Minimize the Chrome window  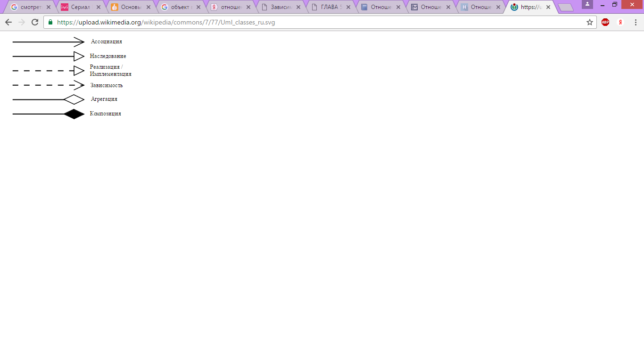[x=602, y=4]
